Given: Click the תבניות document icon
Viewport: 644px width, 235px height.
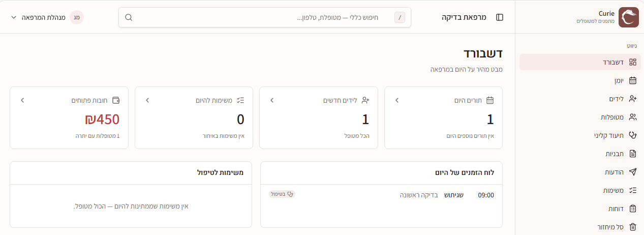Looking at the screenshot, I should tap(633, 154).
